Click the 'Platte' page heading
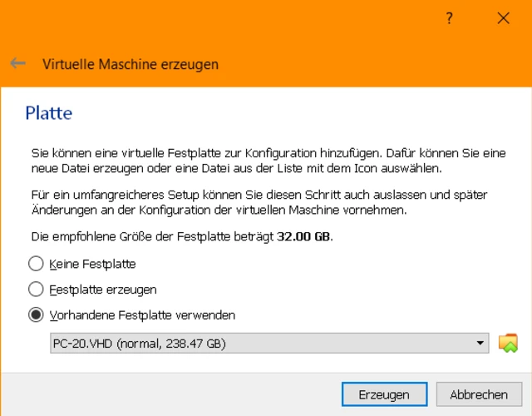 click(x=49, y=112)
